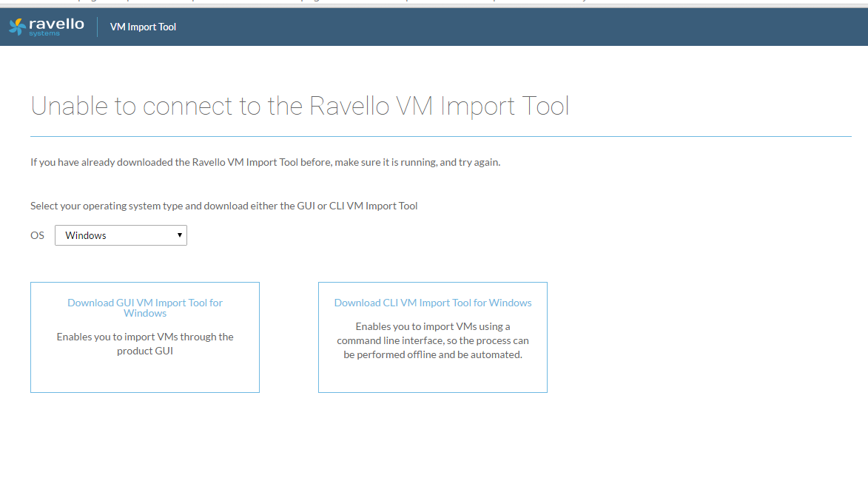Click the dark blue header bar's empty area

click(x=518, y=27)
